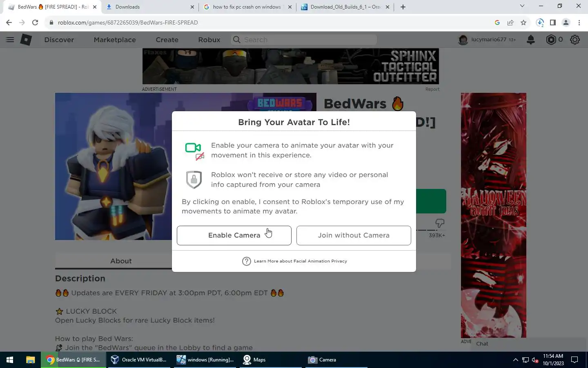
Task: Bookmark this tab with star
Action: [523, 22]
